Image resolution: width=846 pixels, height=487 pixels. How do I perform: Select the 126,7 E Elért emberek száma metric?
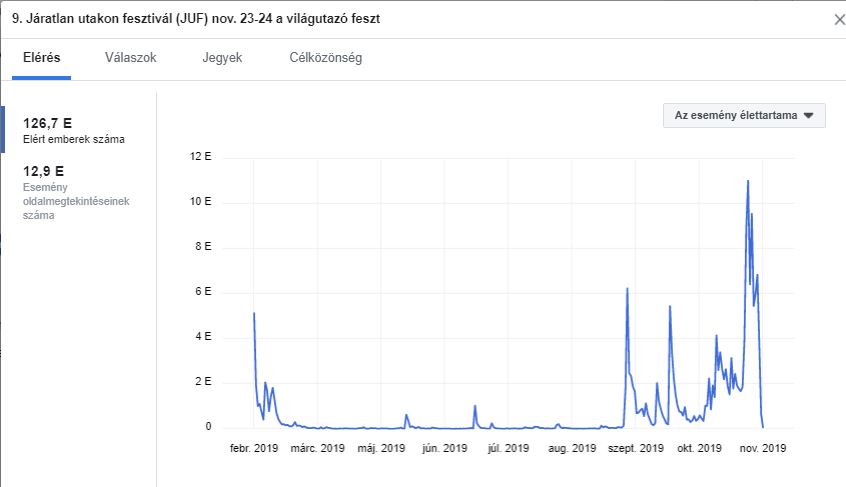[x=74, y=130]
